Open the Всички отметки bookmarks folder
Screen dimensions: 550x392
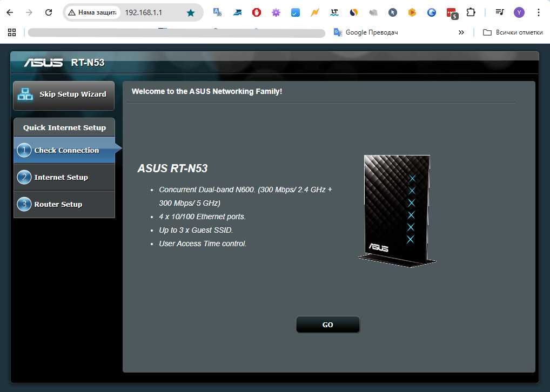point(513,32)
